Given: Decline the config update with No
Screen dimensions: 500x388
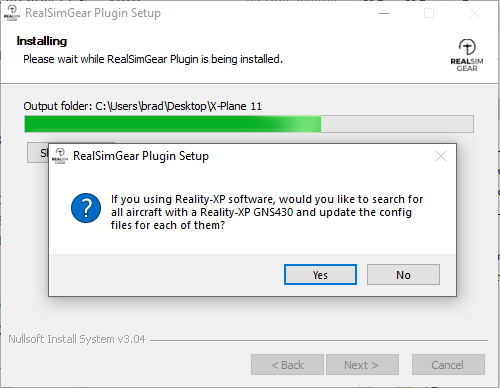Looking at the screenshot, I should [403, 275].
